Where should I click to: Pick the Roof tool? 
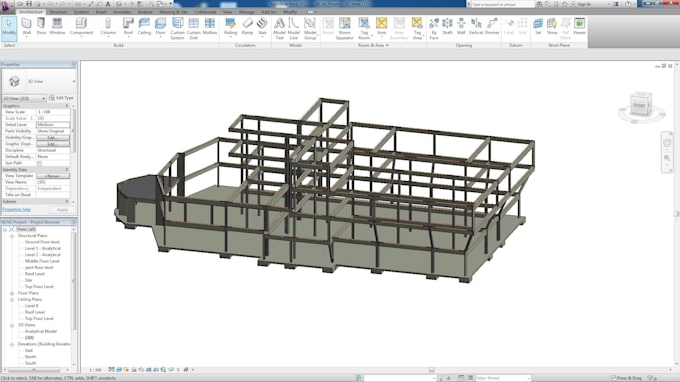pyautogui.click(x=128, y=27)
